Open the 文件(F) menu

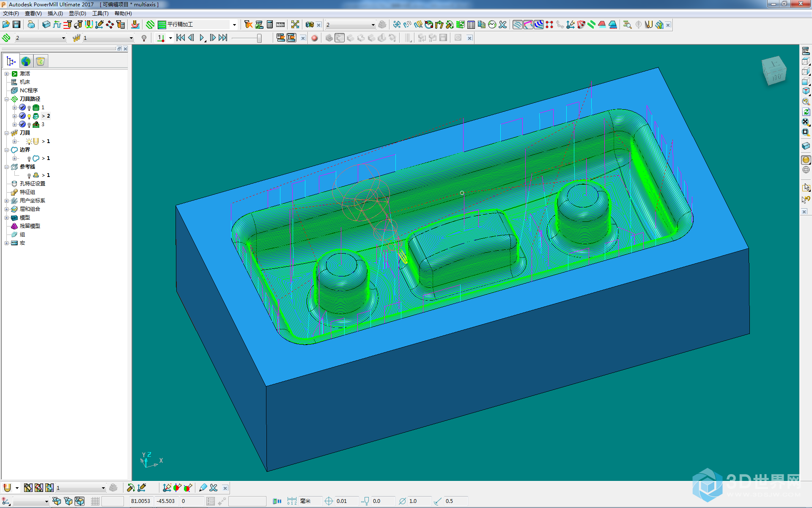[x=11, y=14]
